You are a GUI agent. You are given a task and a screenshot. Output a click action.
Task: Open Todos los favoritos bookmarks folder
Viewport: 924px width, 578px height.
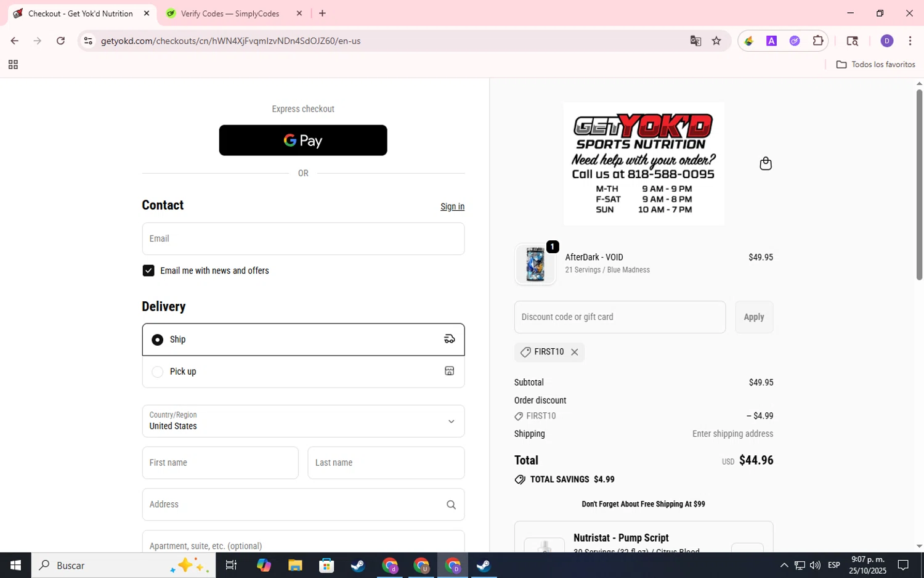(x=875, y=65)
